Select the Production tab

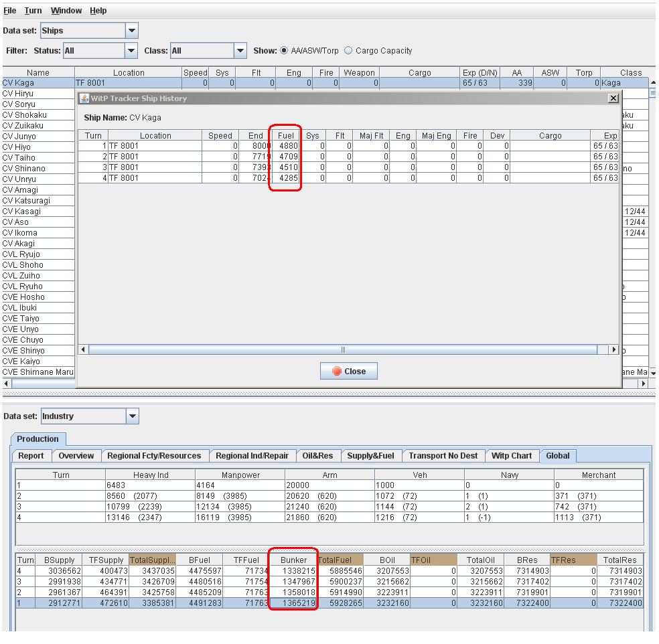click(38, 439)
